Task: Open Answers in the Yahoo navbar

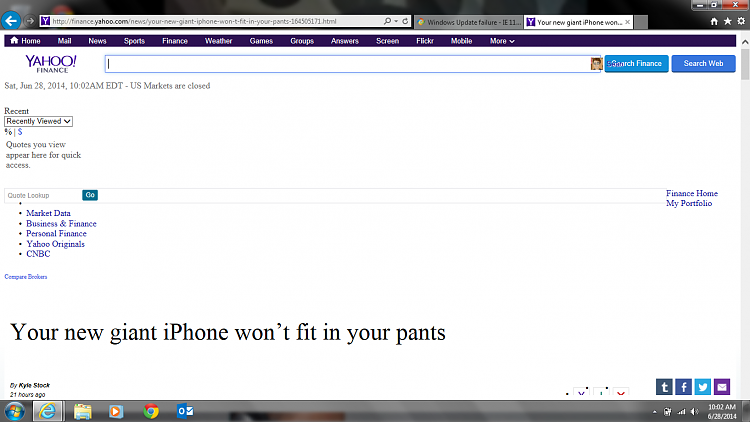Action: pos(345,41)
